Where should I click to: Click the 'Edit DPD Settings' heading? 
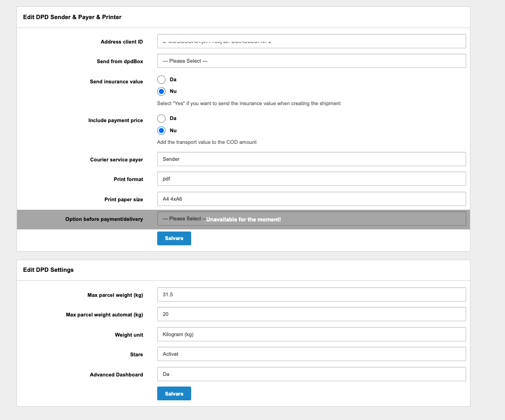tap(48, 270)
